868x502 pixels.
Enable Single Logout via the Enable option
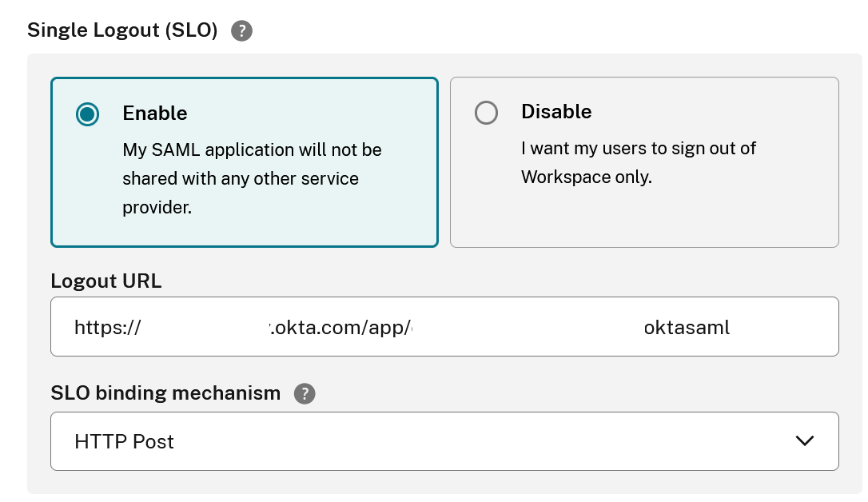(88, 114)
